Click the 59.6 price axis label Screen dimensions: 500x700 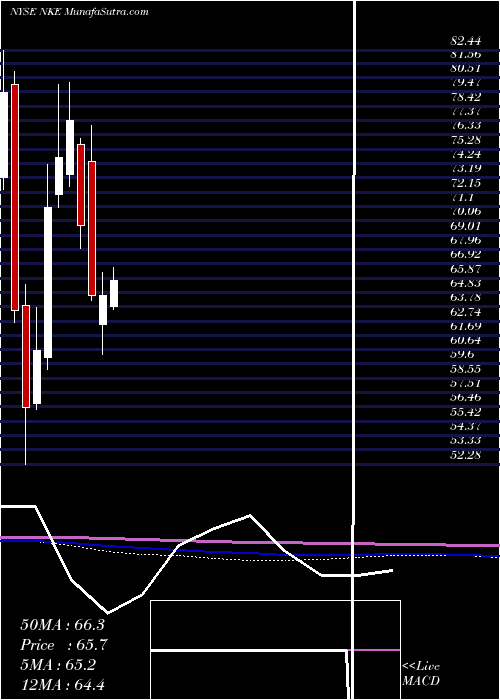(x=462, y=354)
